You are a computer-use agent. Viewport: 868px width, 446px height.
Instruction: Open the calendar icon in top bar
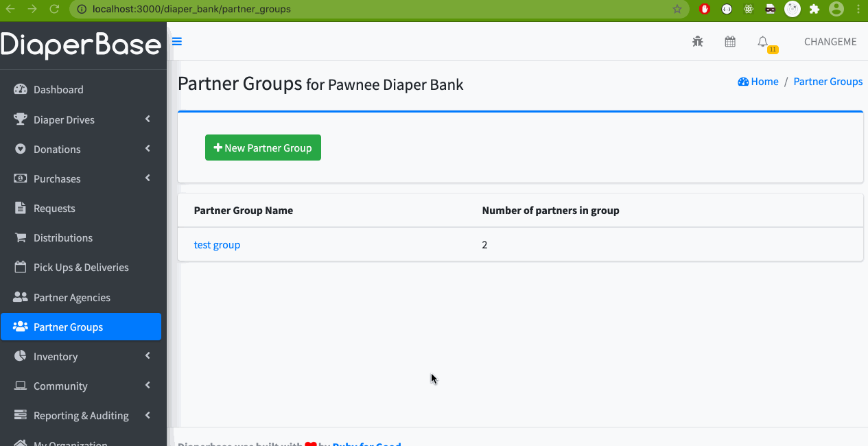[x=730, y=42]
